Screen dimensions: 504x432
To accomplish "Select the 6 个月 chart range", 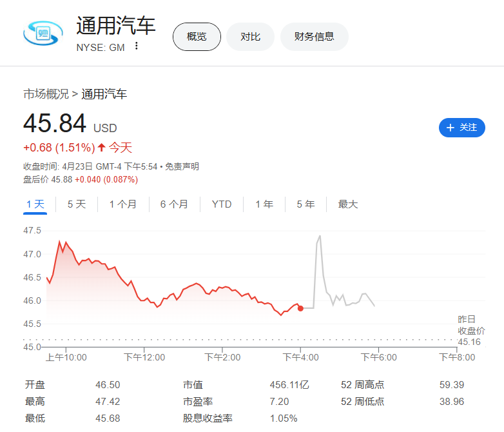I will 174,204.
